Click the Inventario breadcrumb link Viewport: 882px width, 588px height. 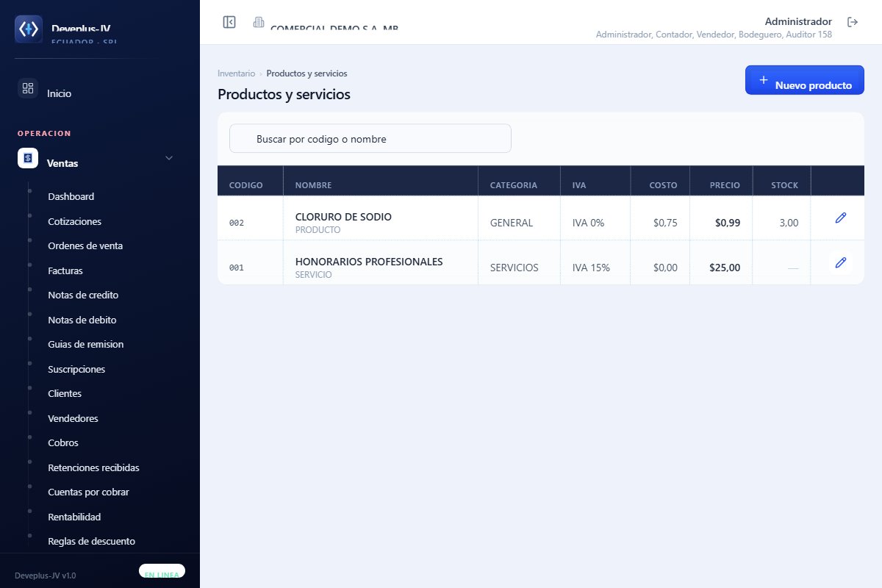[x=236, y=73]
